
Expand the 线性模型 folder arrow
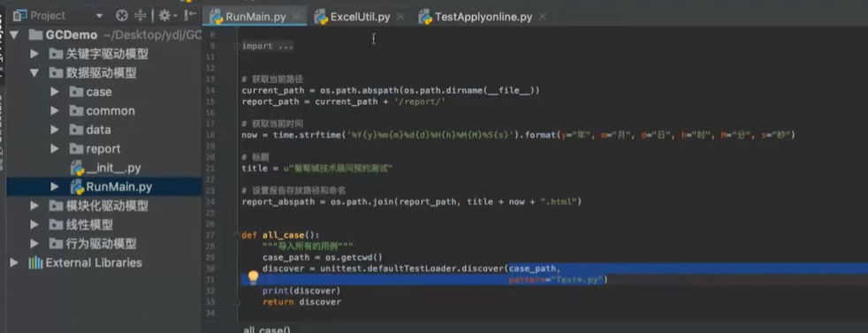[34, 224]
